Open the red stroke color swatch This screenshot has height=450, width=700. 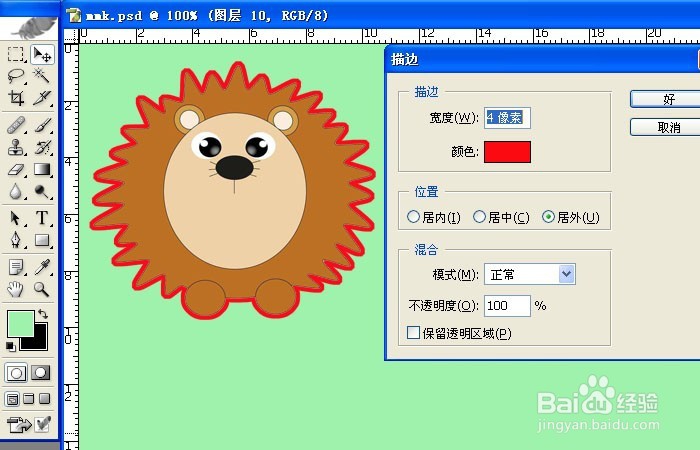click(508, 152)
